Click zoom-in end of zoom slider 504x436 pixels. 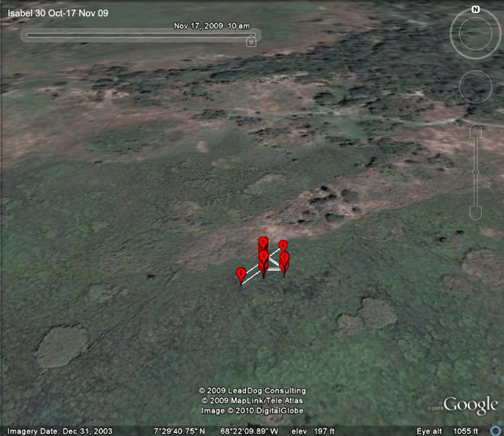click(x=476, y=132)
